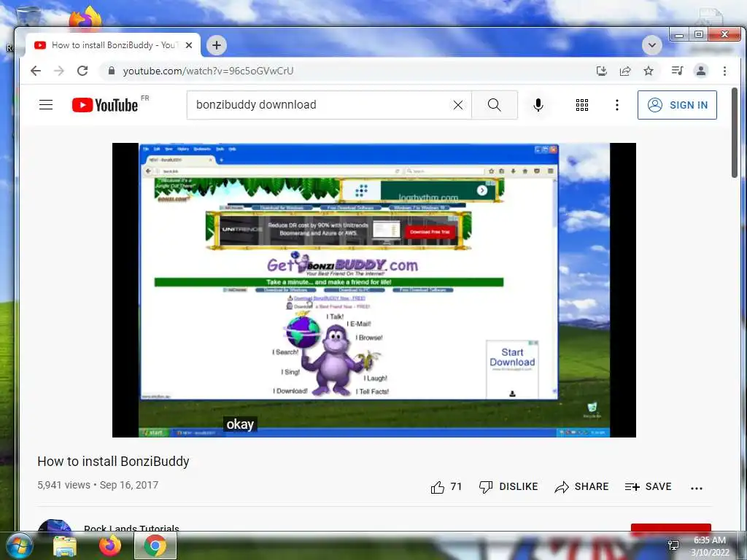The height and width of the screenshot is (560, 747).
Task: Bookmark this page with the star
Action: [x=649, y=71]
